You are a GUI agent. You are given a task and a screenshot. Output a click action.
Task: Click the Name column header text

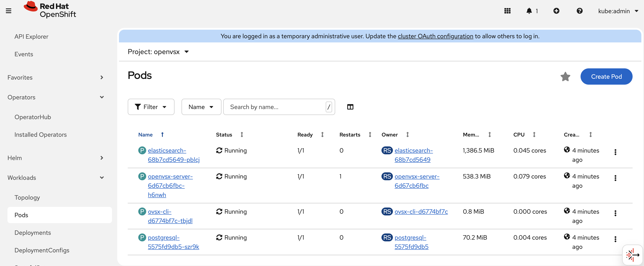tap(145, 135)
